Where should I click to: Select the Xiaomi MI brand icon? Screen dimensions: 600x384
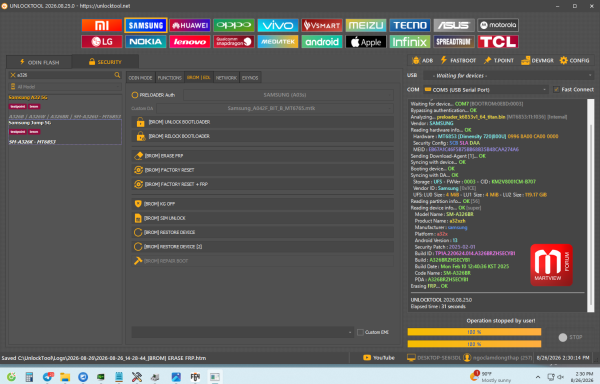pyautogui.click(x=102, y=26)
